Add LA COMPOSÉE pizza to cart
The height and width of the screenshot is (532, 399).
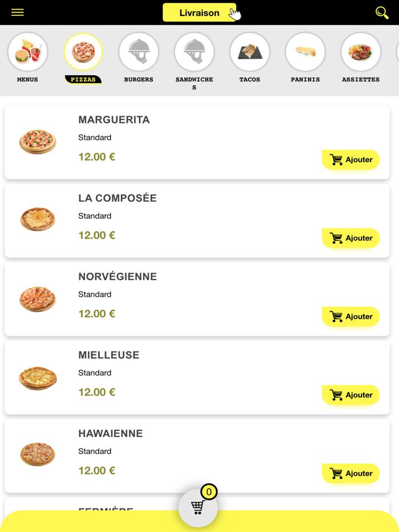(x=351, y=238)
